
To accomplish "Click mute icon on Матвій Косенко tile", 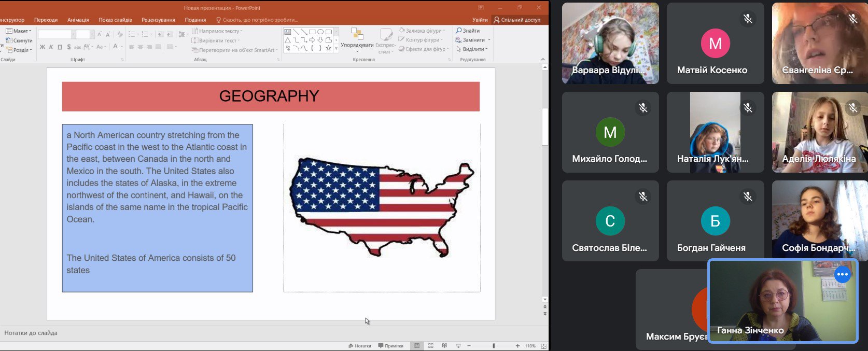I will click(748, 19).
